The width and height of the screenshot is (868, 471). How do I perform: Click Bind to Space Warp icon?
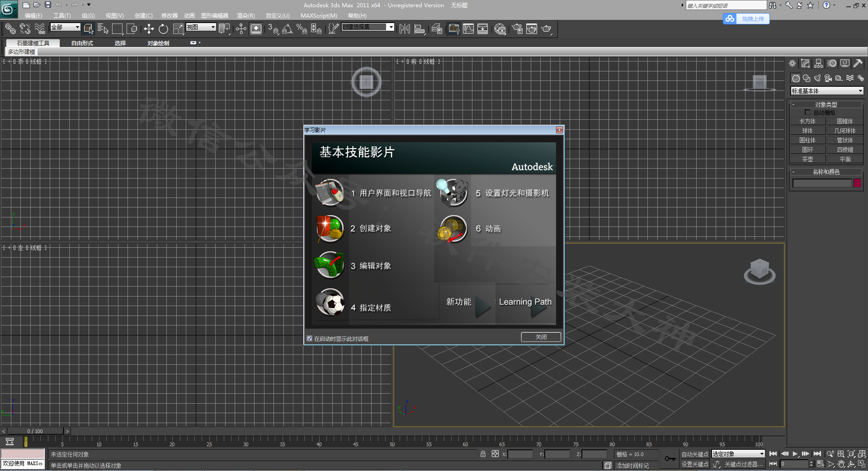pos(40,29)
